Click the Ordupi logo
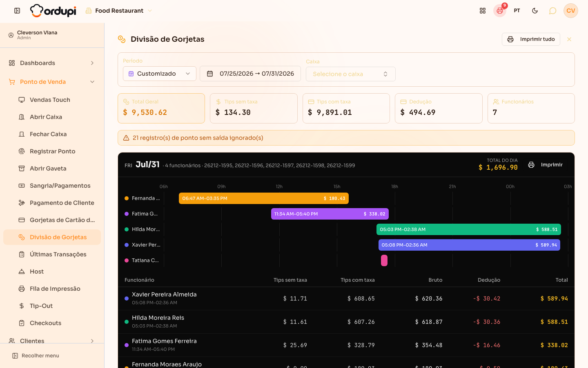The width and height of the screenshot is (588, 368). 53,11
